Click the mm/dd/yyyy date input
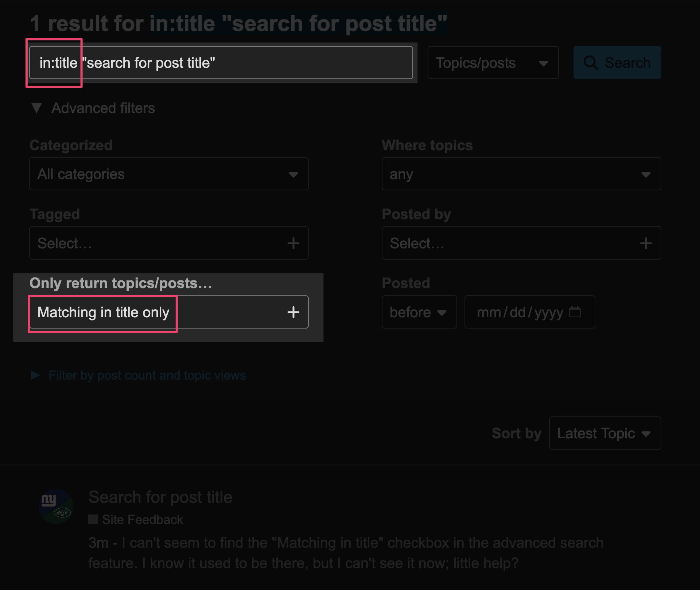The width and height of the screenshot is (700, 590). click(520, 312)
